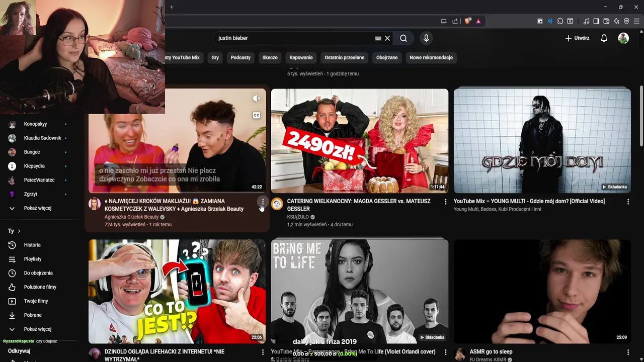
Task: Open the CATERING WIELKANOCNY video thumbnail
Action: coord(360,141)
